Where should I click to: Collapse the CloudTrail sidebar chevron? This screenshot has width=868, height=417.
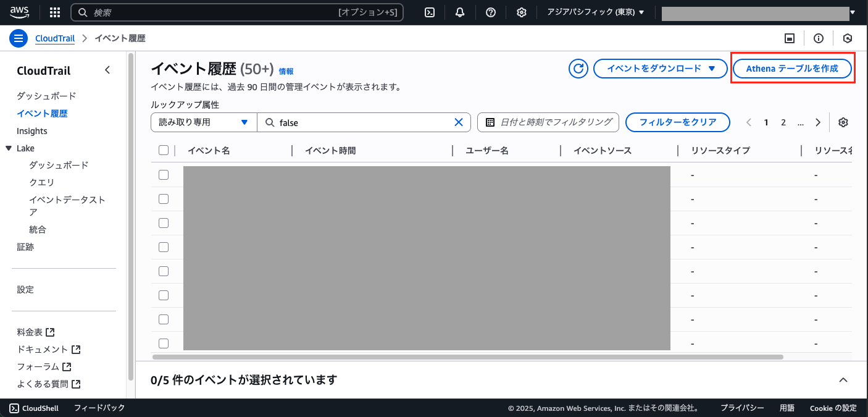click(x=107, y=70)
